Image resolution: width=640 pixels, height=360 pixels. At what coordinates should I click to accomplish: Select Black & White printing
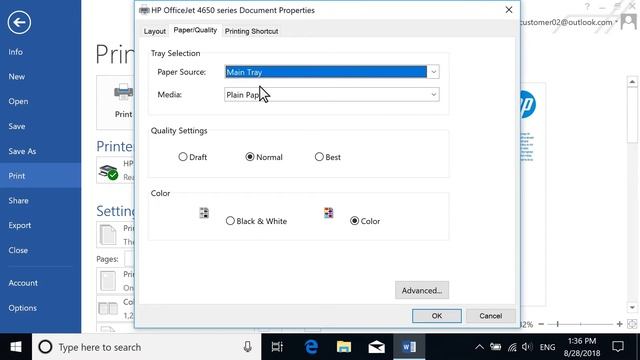[230, 221]
